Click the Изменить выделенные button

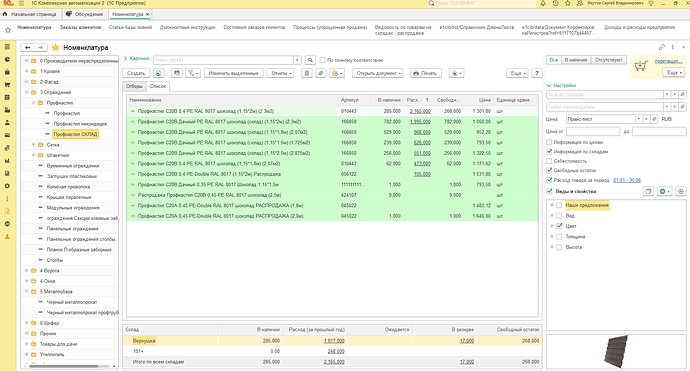(x=234, y=73)
